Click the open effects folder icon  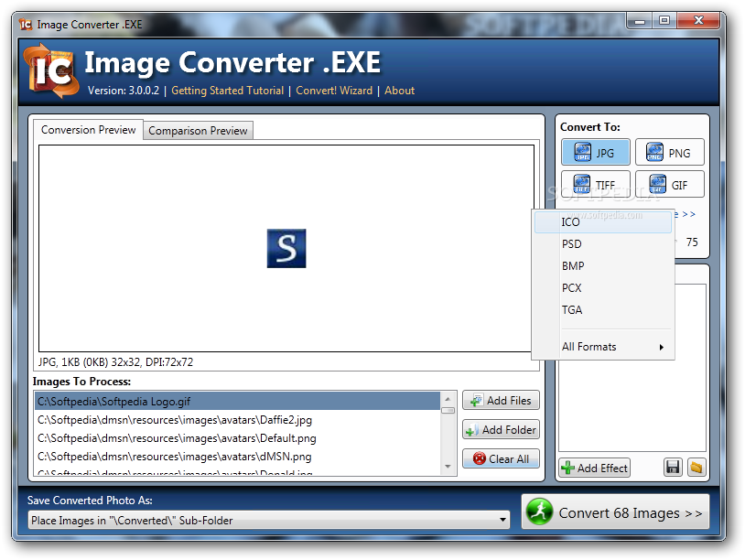tap(696, 468)
